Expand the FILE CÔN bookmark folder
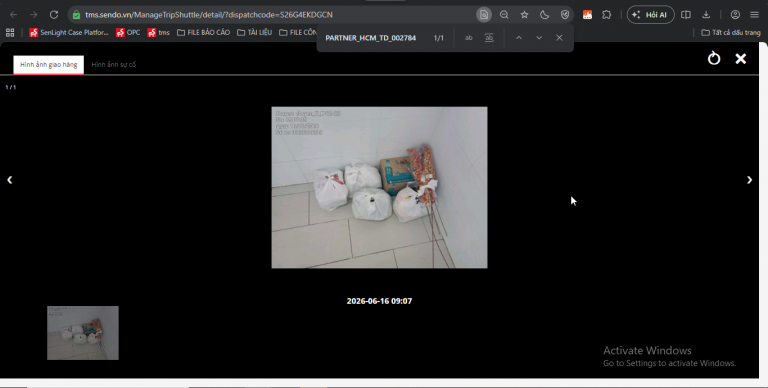Screen dimensions: 768x388 click(298, 32)
